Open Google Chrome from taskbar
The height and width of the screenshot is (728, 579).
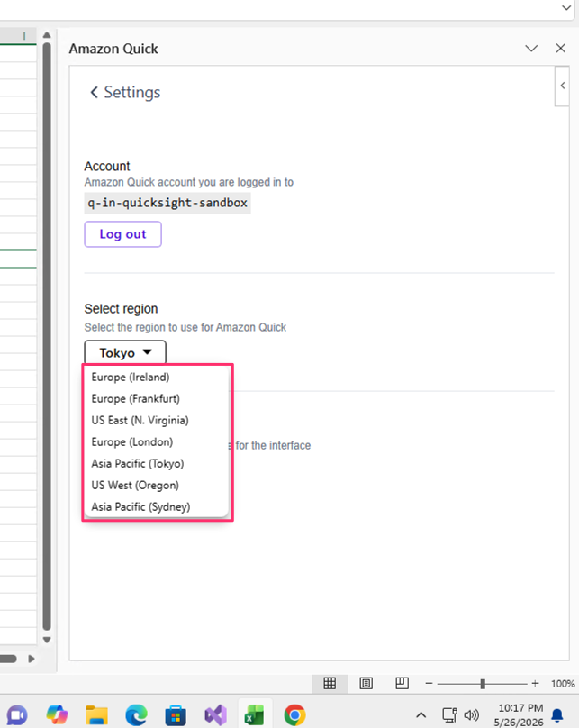click(295, 715)
